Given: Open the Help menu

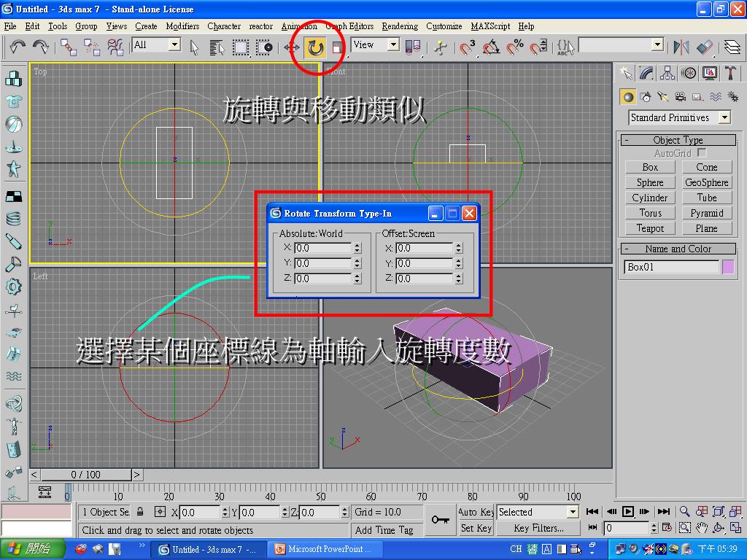Looking at the screenshot, I should 527,26.
